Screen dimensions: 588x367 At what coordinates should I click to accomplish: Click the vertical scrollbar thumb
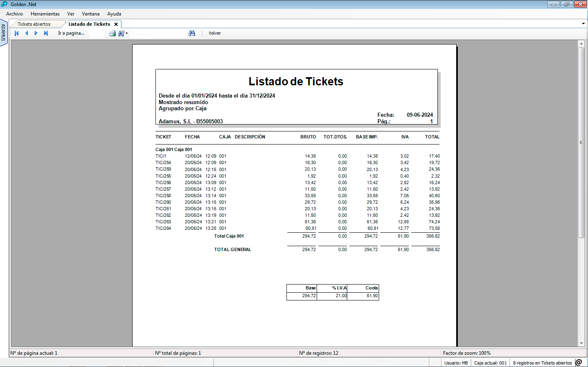581,142
